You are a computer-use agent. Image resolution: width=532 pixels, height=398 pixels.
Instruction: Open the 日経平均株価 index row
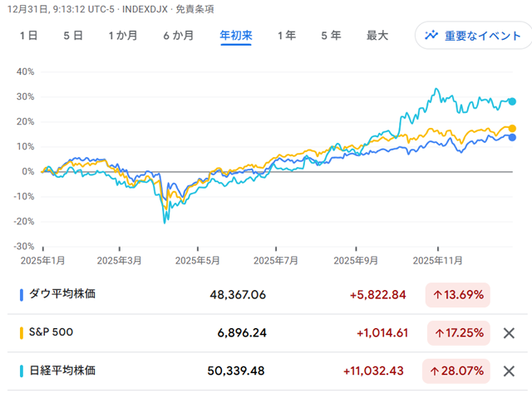62,371
